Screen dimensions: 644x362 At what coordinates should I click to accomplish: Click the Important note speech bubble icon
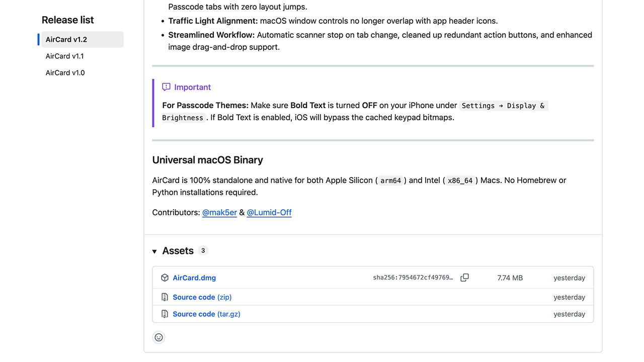point(166,87)
